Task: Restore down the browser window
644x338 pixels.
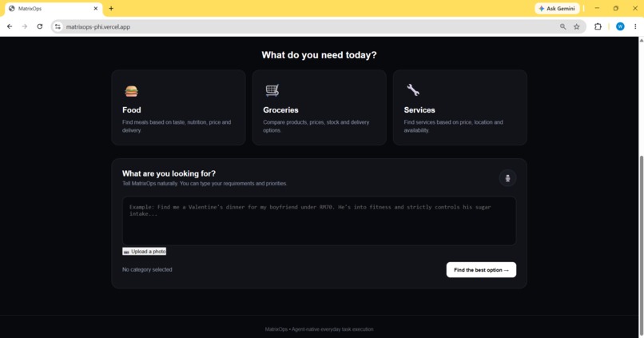Action: coord(616,8)
